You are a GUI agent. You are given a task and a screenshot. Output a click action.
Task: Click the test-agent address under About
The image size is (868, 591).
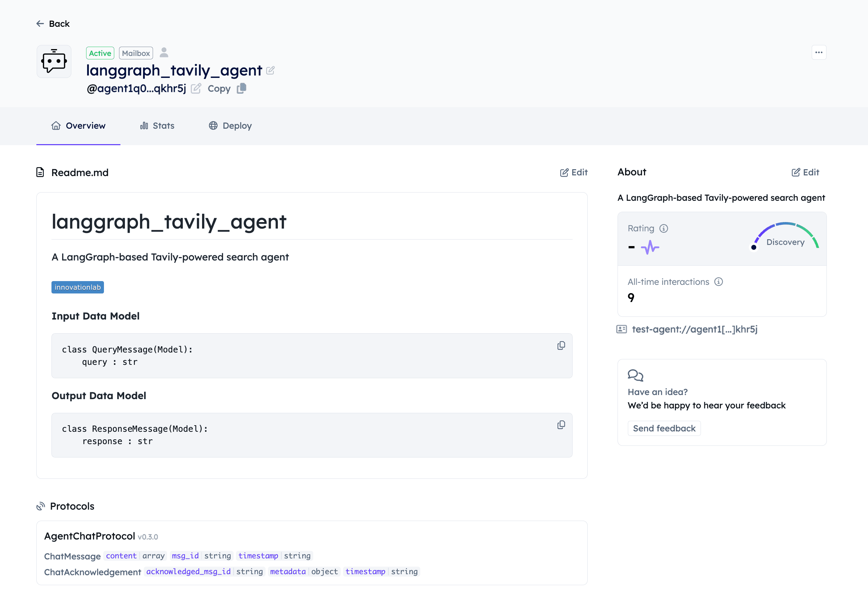coord(694,329)
